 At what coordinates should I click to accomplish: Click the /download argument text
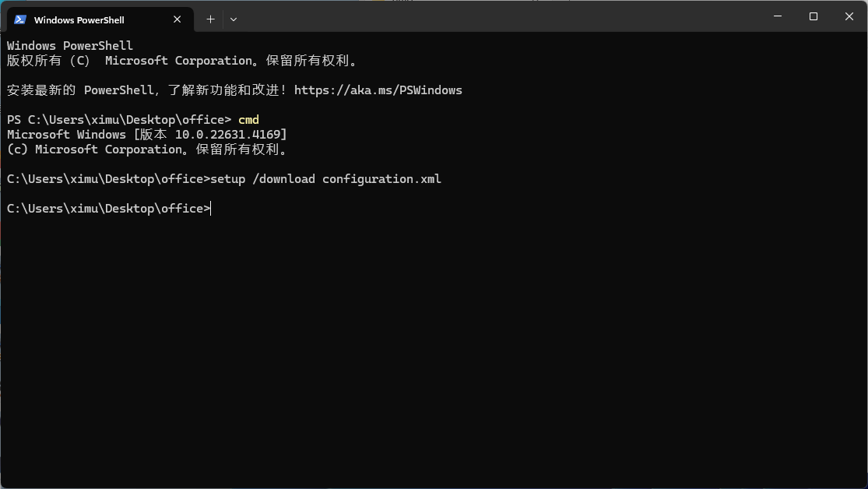click(283, 179)
